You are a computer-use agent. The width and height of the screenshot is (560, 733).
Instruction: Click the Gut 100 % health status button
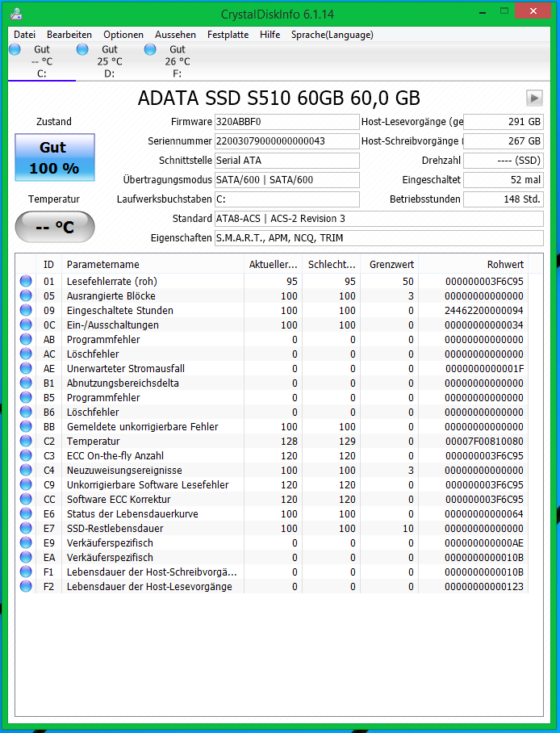pyautogui.click(x=55, y=157)
